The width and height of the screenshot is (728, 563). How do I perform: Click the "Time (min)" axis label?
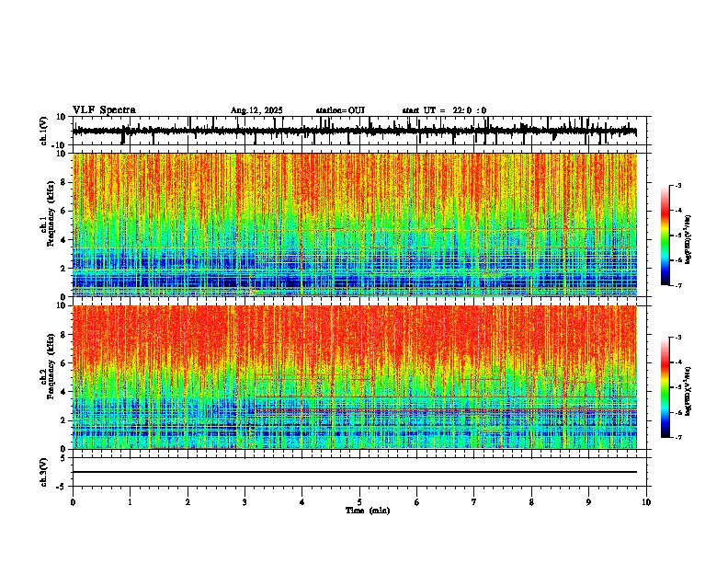(x=368, y=511)
